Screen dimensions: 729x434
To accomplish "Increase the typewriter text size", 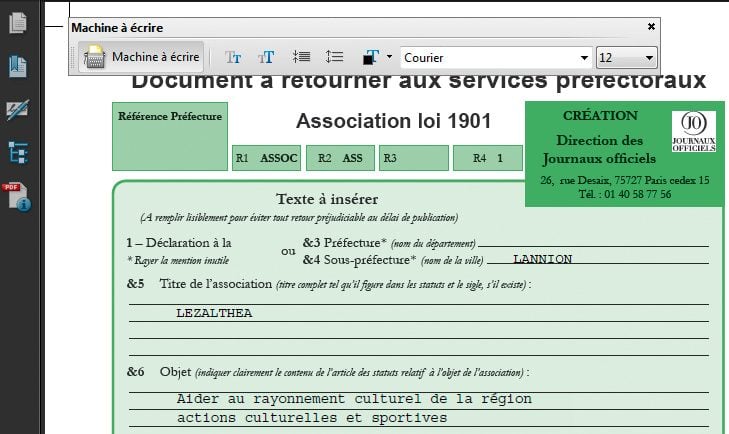I will point(266,57).
